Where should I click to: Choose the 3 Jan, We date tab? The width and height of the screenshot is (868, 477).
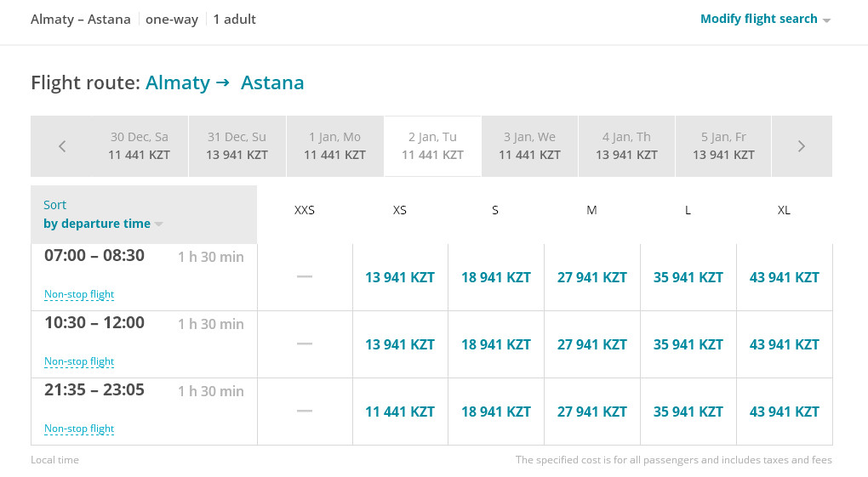click(x=530, y=146)
